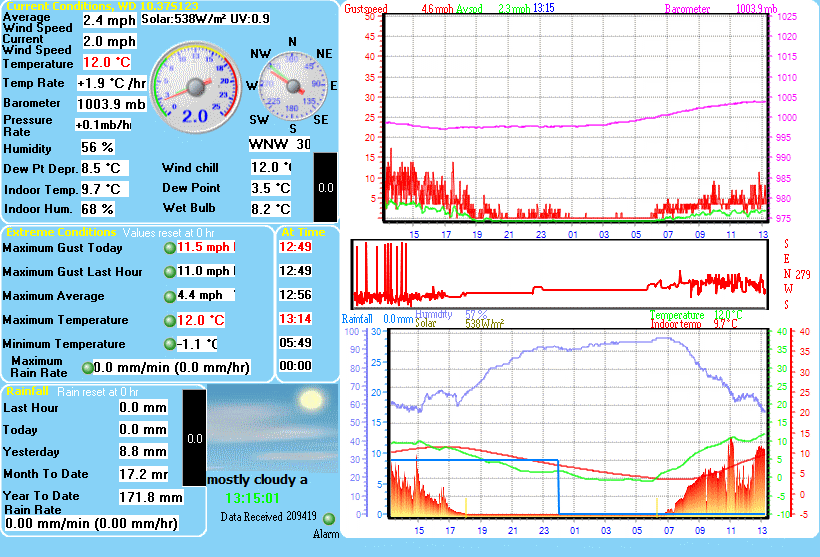Click green LED next to Maximum Temperature
The width and height of the screenshot is (820, 557).
169,321
